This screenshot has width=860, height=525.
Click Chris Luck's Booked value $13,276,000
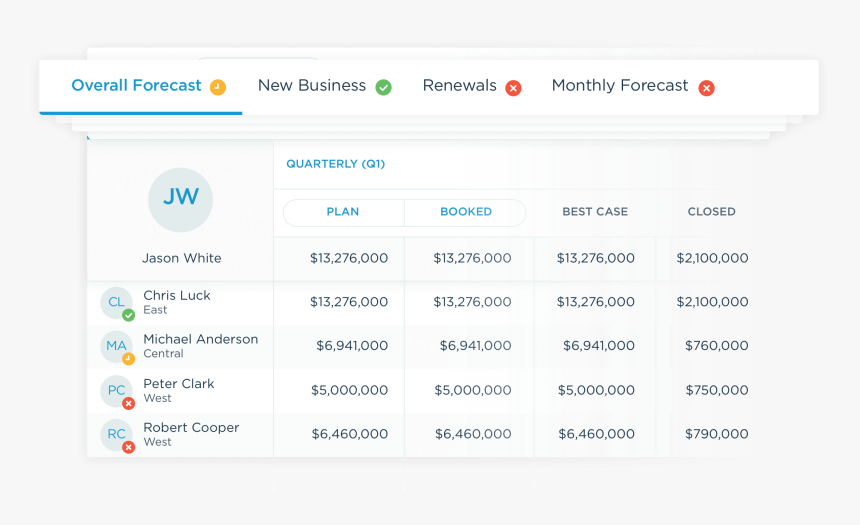pos(472,302)
